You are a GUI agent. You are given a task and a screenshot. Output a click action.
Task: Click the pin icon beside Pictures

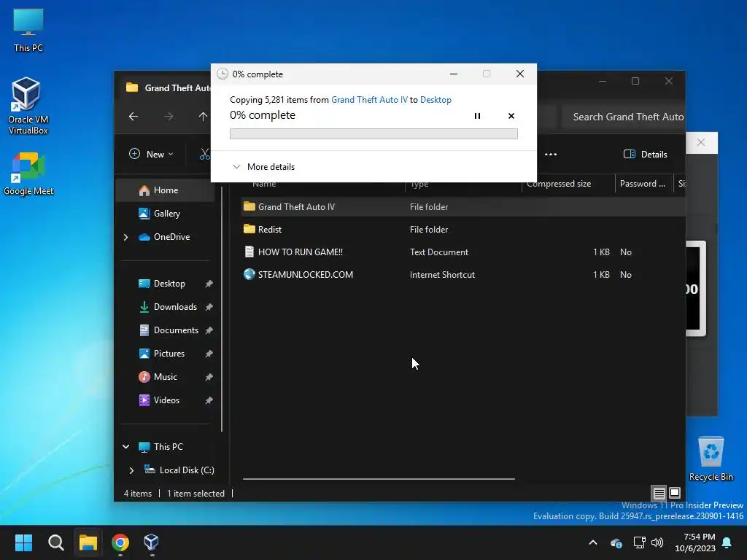point(209,354)
